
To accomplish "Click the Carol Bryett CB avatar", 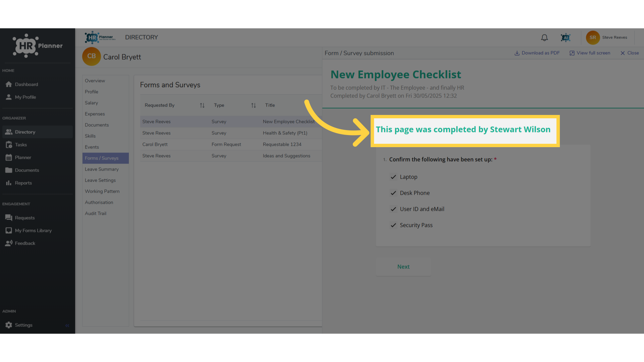I will [92, 56].
